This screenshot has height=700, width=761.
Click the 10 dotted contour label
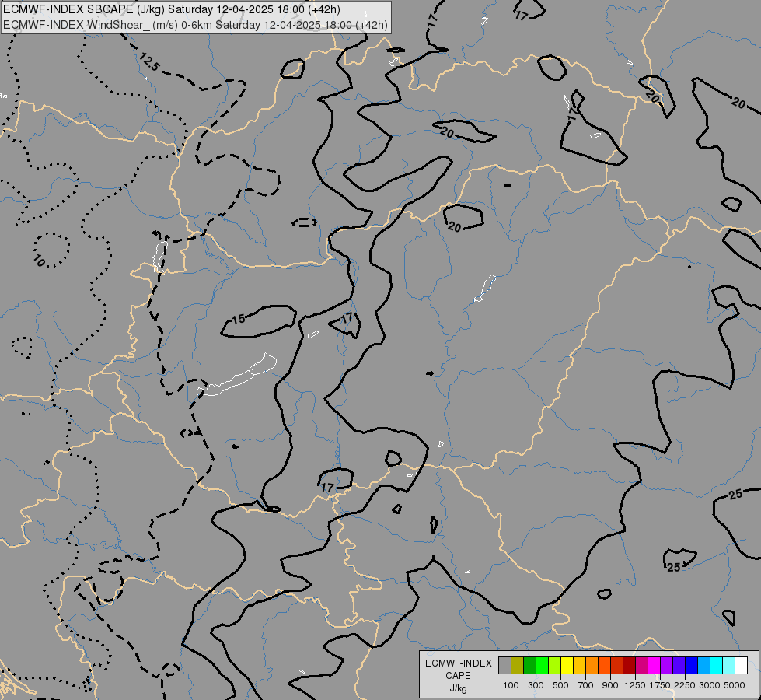[40, 261]
